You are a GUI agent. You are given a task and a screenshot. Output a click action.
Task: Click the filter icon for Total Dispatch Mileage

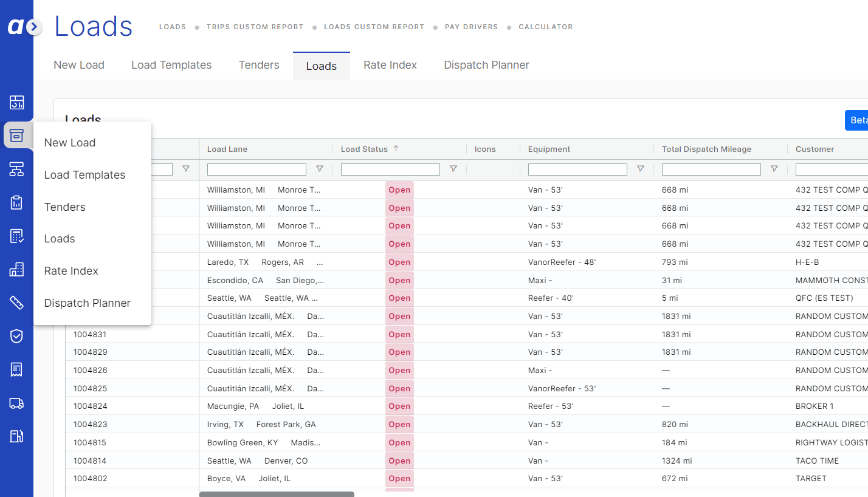point(774,169)
